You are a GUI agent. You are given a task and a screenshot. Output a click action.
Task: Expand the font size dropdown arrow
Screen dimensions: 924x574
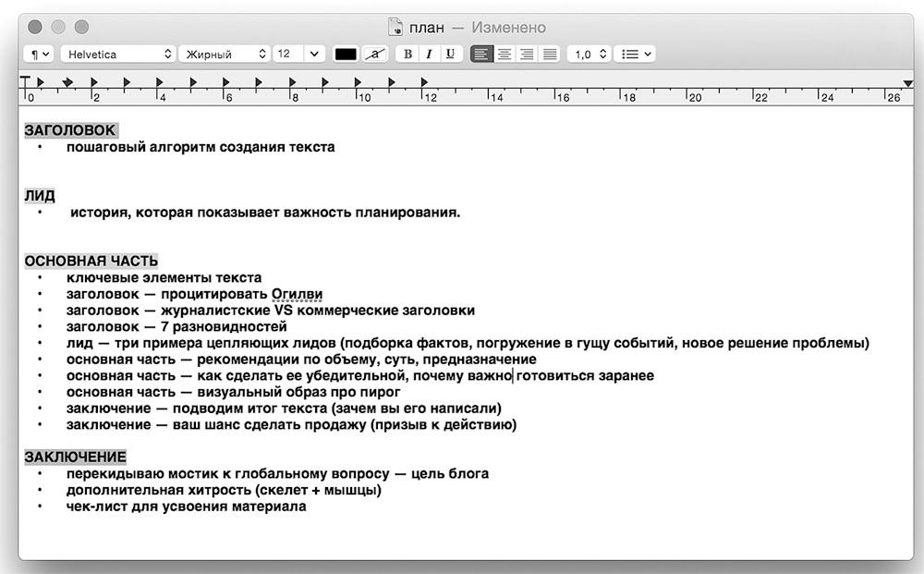tap(315, 55)
